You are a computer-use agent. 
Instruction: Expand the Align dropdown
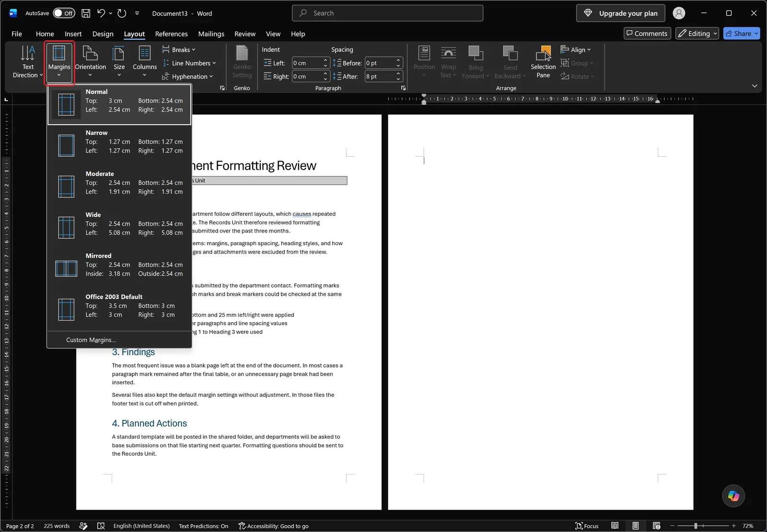[x=576, y=50]
